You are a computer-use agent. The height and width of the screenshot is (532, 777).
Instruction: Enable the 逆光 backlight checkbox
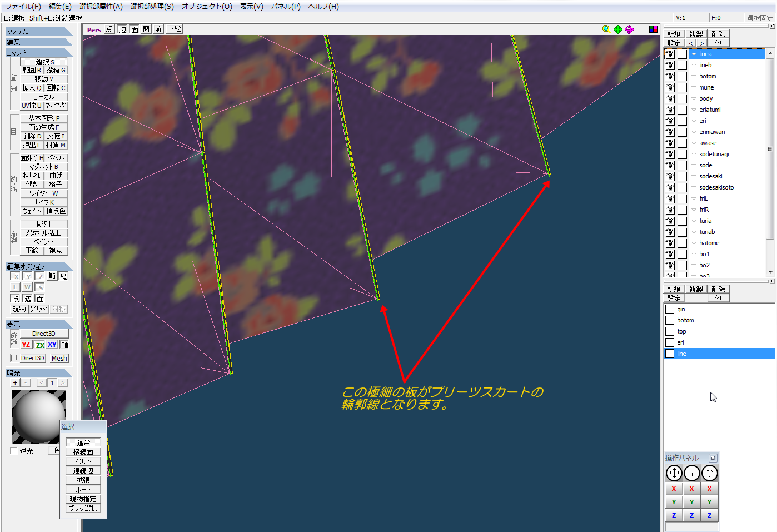click(x=14, y=451)
